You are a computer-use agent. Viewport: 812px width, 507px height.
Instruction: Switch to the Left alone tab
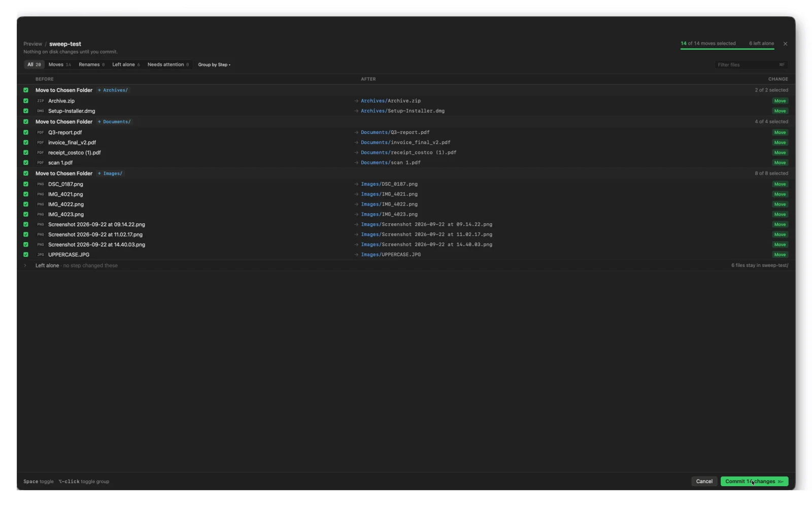point(126,65)
